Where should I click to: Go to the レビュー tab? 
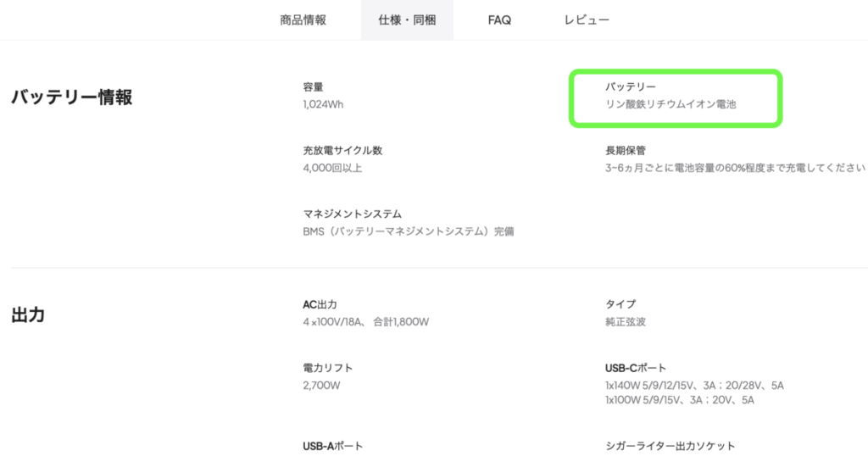(587, 19)
